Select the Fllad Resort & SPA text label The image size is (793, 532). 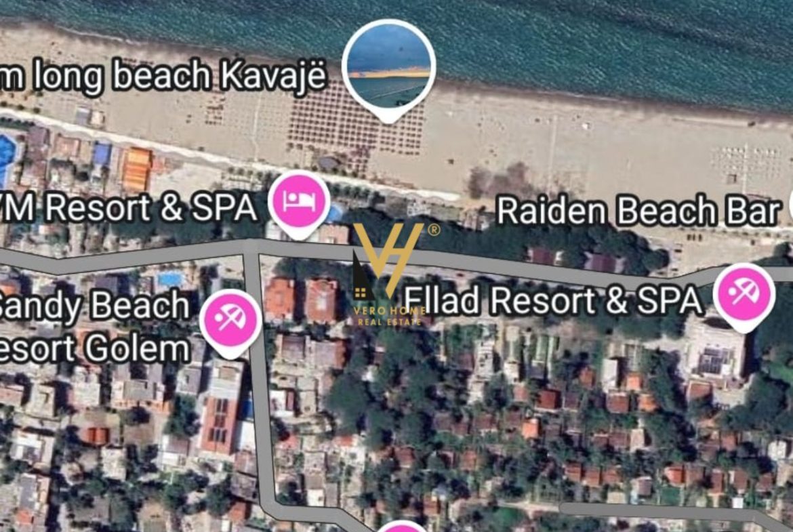pyautogui.click(x=553, y=300)
